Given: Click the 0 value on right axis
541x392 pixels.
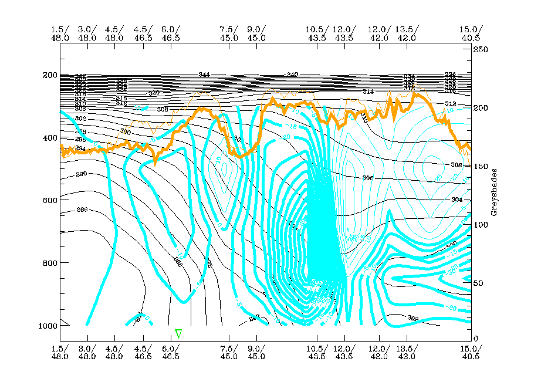Looking at the screenshot, I should coord(476,339).
